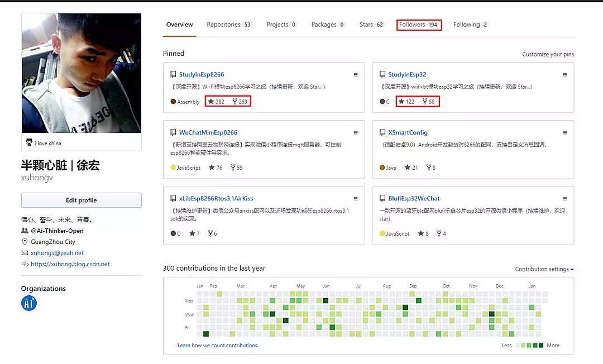Image resolution: width=603 pixels, height=364 pixels.
Task: Click the Edit profile button
Action: (x=81, y=200)
